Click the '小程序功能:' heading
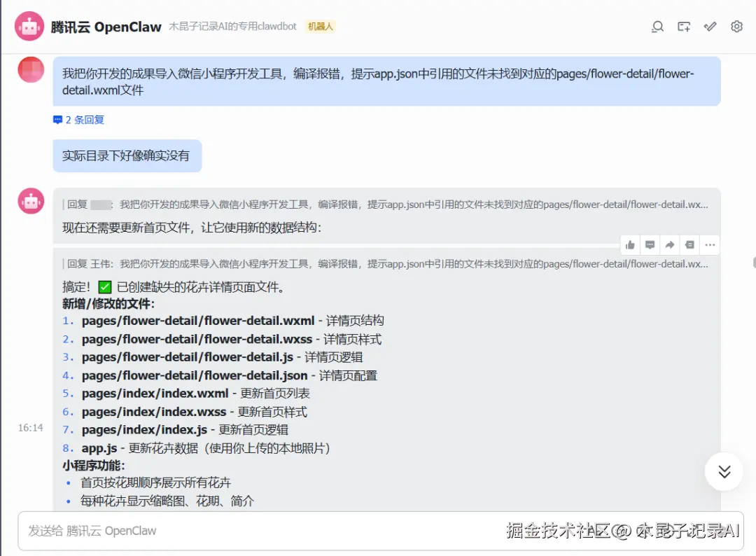Image resolution: width=756 pixels, height=556 pixels. pyautogui.click(x=94, y=466)
